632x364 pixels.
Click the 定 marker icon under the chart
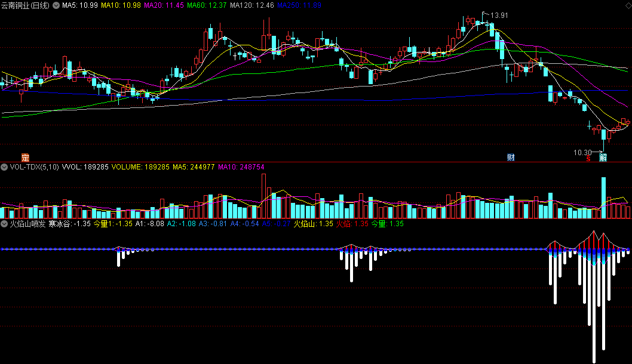coord(26,158)
